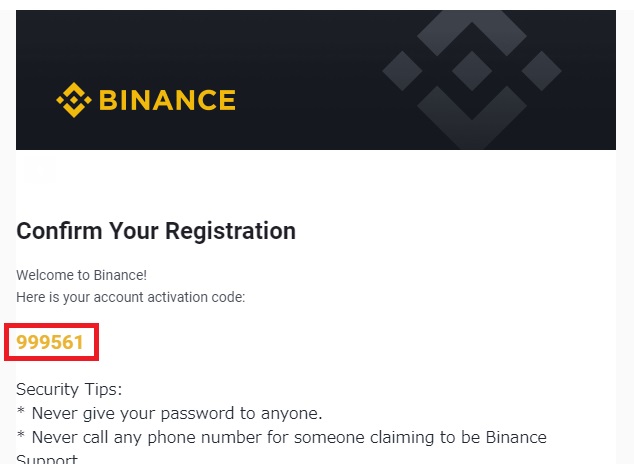Click the word Registration in the heading
The height and width of the screenshot is (464, 634).
[x=230, y=231]
